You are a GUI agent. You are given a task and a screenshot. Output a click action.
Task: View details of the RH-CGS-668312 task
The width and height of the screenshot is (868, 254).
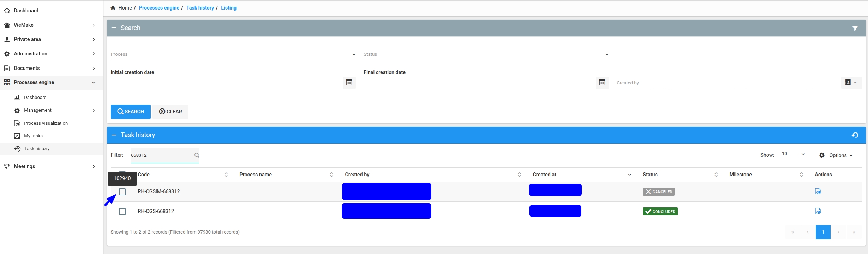[x=818, y=211]
